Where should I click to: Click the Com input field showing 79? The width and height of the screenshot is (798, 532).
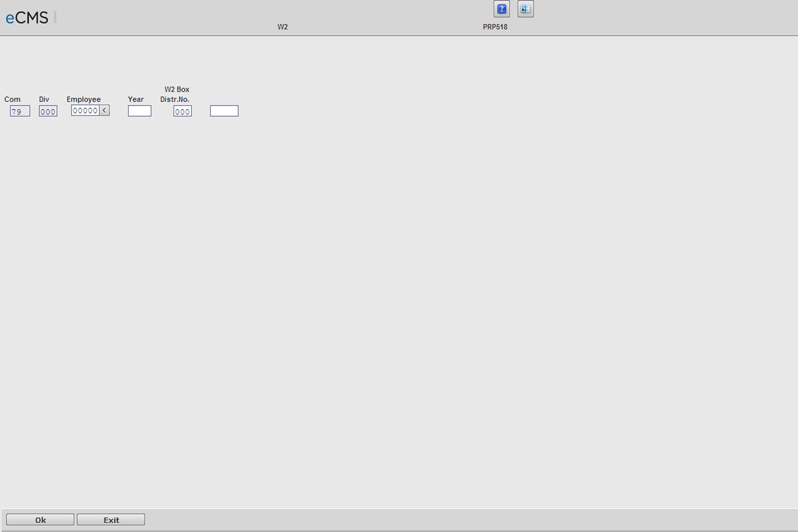point(20,111)
